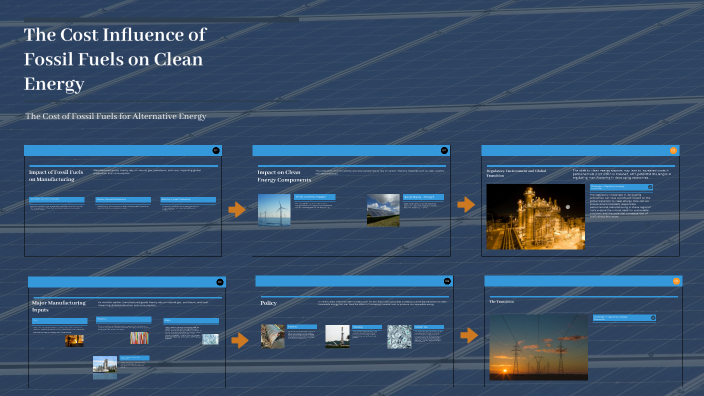Select heading 'Major Manufacturing Inputs'

coord(58,306)
